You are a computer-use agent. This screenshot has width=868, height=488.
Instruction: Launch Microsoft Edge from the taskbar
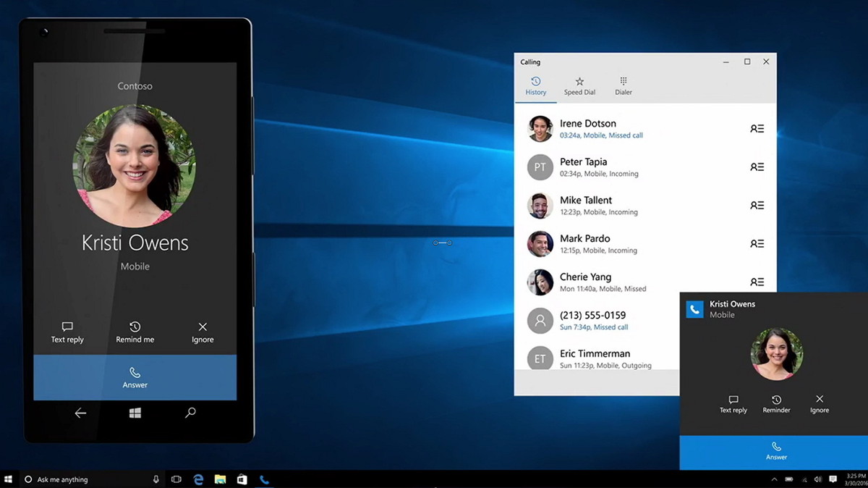tap(198, 479)
